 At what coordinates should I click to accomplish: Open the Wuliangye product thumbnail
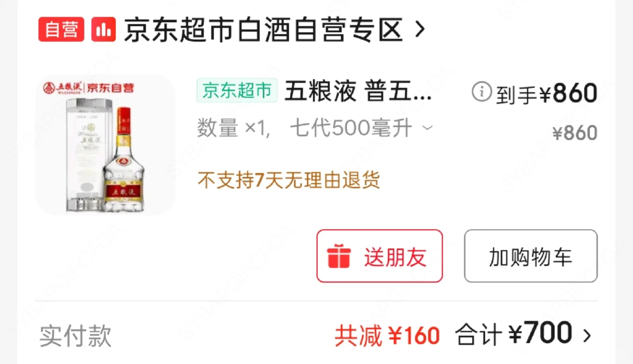[x=105, y=145]
